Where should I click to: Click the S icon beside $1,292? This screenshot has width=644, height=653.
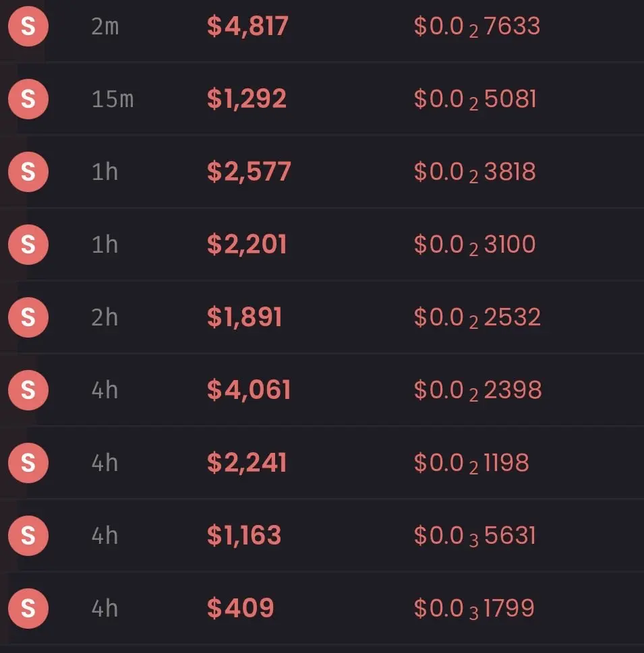[x=28, y=99]
